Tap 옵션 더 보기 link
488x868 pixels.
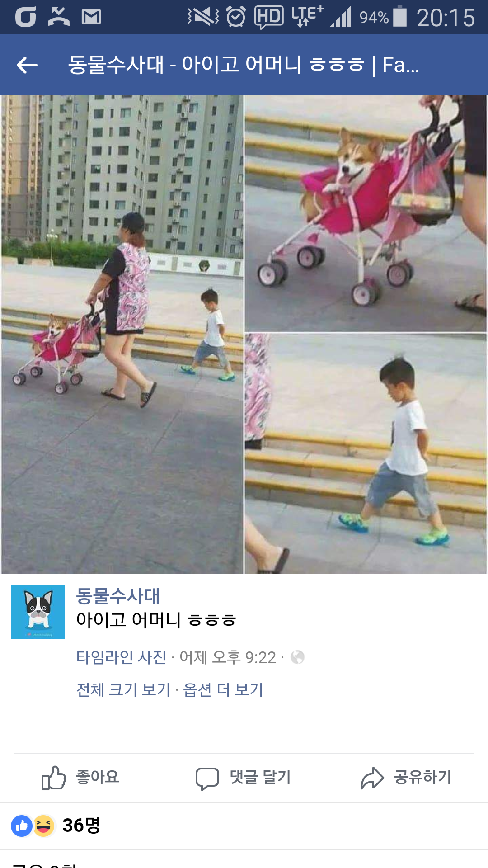(223, 689)
